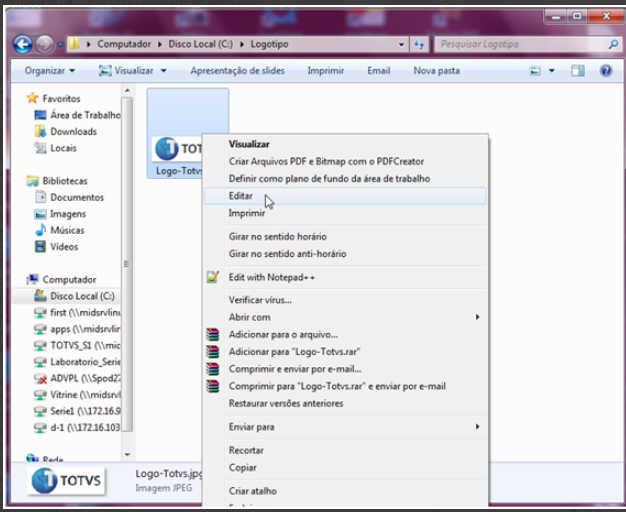Choose Comprimir e enviar por e-mail...
Image resolution: width=626 pixels, height=512 pixels.
click(345, 369)
